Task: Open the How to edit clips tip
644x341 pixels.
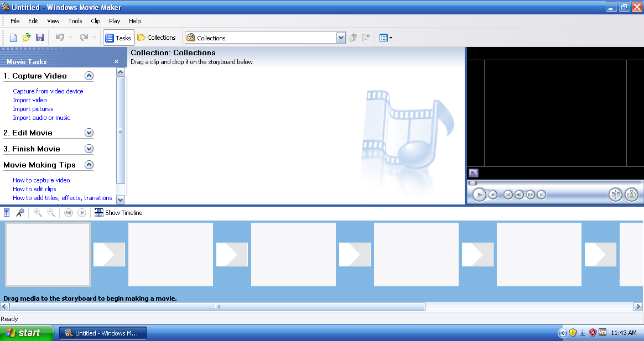Action: click(34, 189)
